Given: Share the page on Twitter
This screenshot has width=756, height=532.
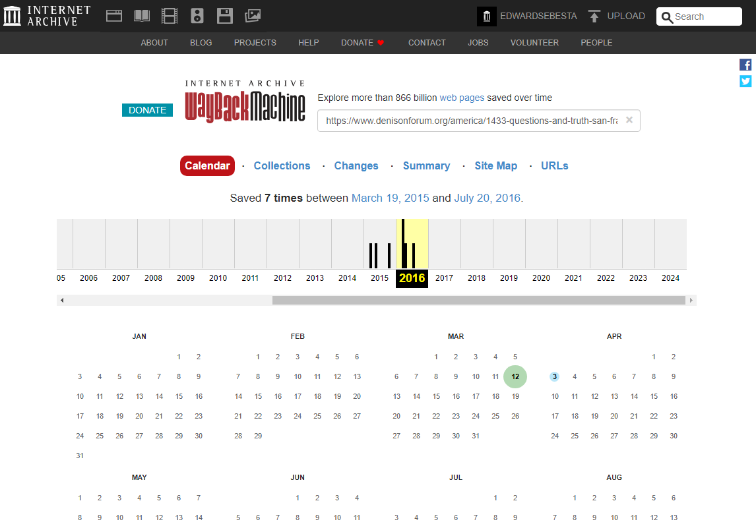Looking at the screenshot, I should click(745, 81).
